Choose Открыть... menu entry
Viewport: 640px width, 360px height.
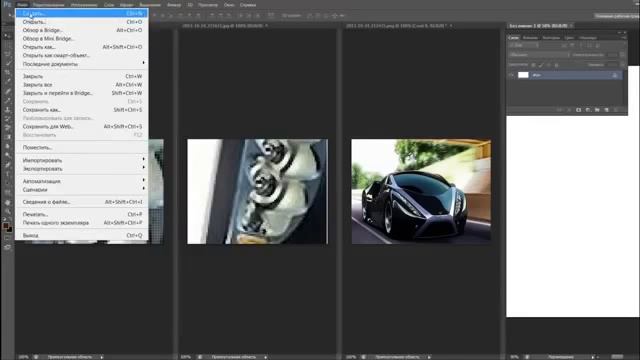click(82, 22)
